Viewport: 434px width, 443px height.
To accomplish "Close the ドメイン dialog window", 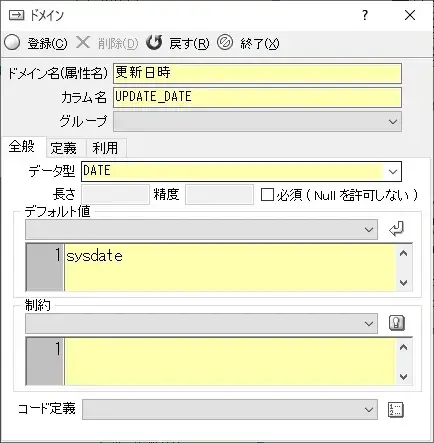I will (x=410, y=15).
